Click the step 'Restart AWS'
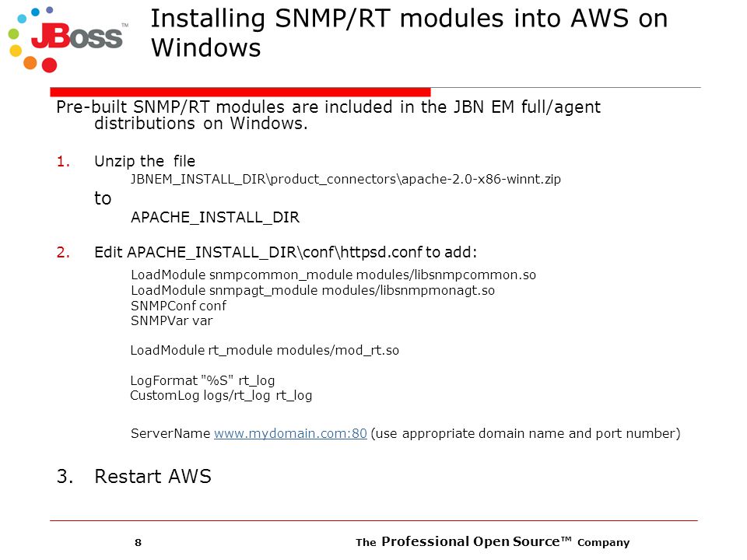This screenshot has height=560, width=747. coord(153,476)
